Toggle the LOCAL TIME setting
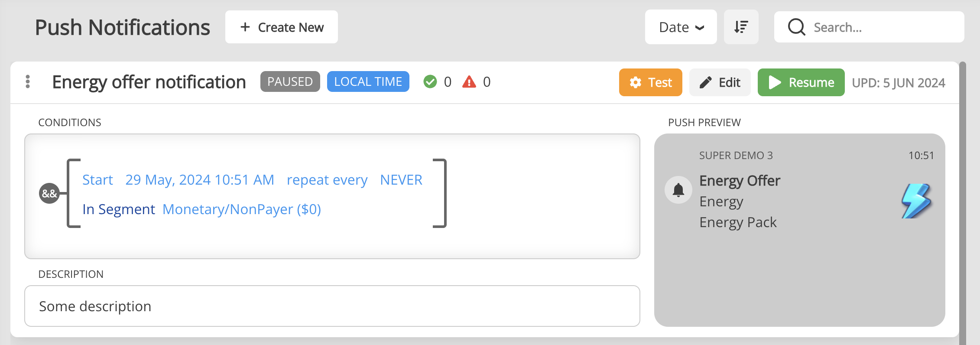 pos(368,81)
